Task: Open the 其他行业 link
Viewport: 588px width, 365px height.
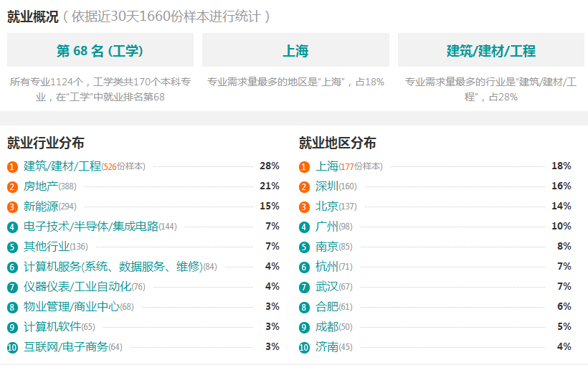Action: click(x=47, y=246)
